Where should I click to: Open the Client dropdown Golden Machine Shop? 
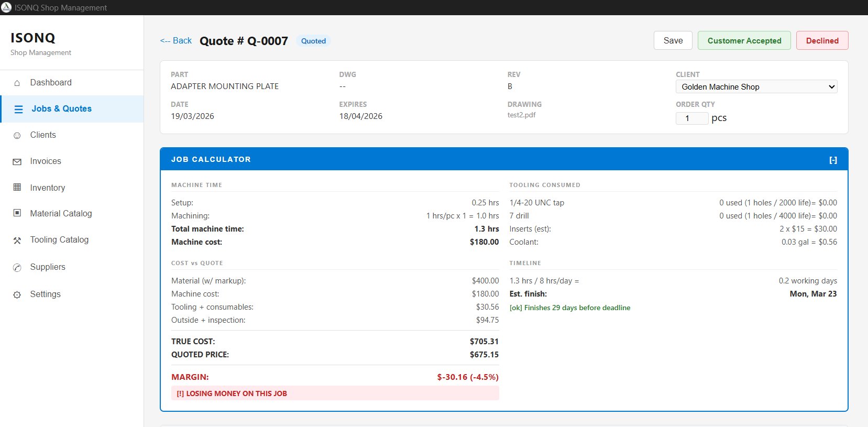pos(756,87)
